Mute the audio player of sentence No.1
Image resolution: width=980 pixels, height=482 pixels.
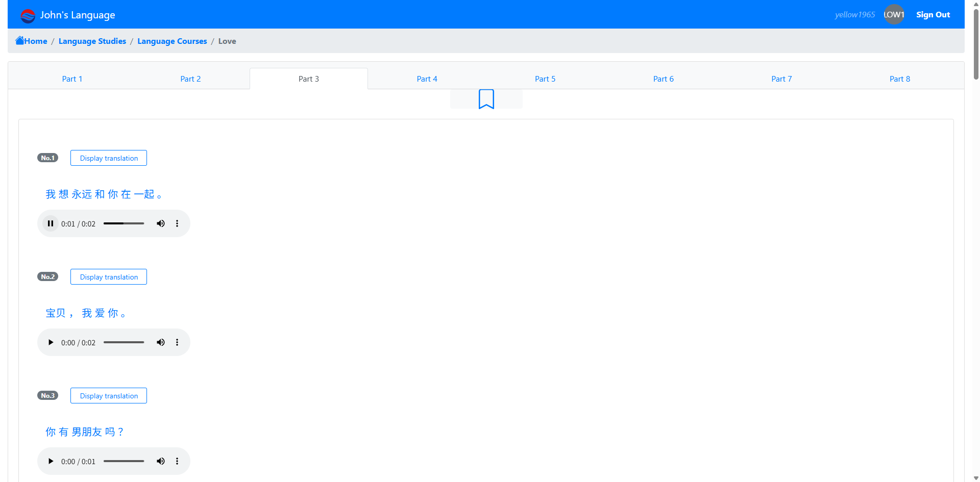coord(161,223)
